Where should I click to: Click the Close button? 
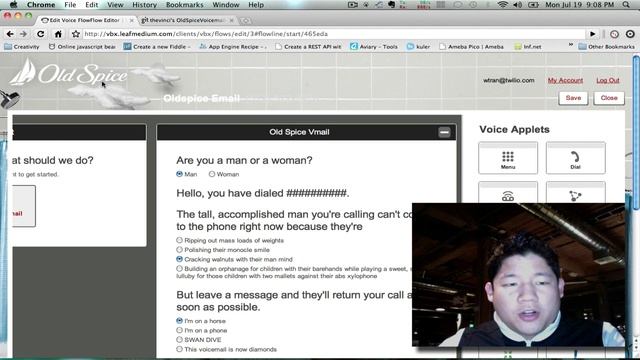609,98
